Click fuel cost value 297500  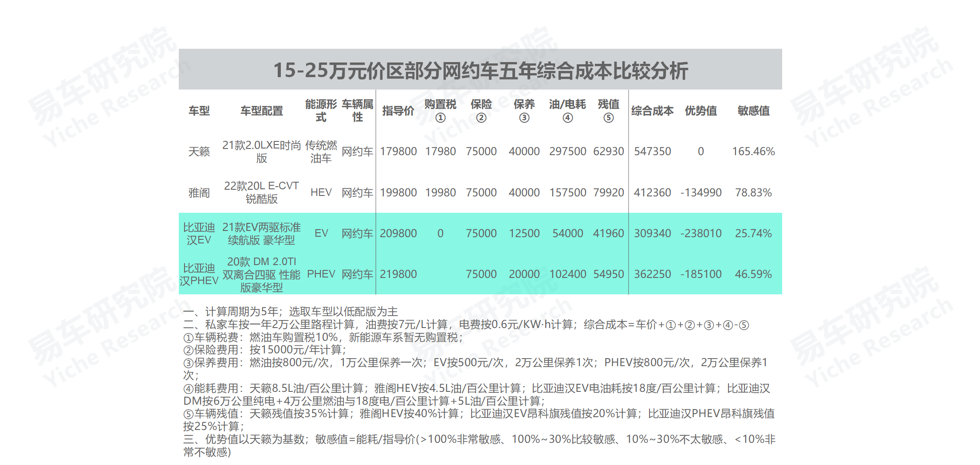click(x=567, y=152)
